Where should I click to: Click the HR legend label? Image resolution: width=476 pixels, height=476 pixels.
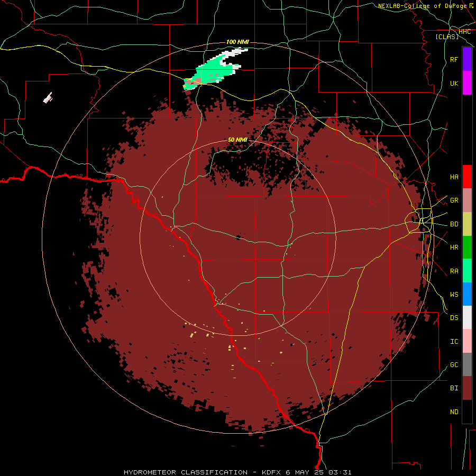coord(454,248)
